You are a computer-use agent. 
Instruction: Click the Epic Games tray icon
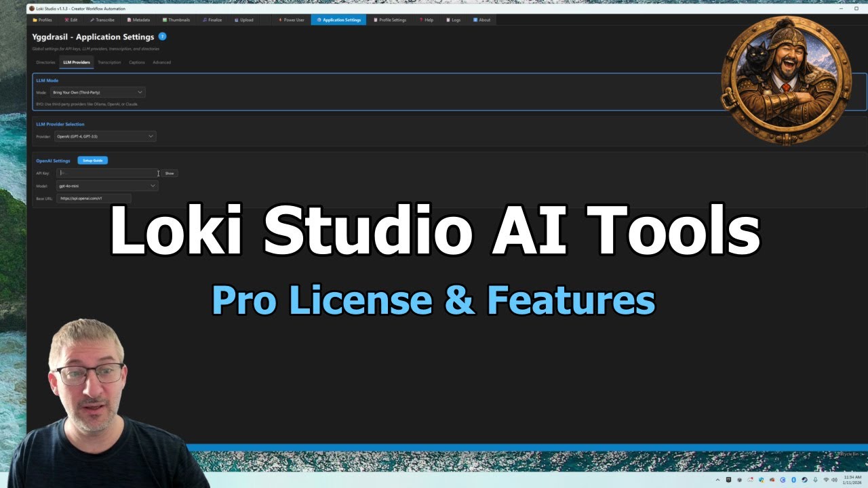click(x=729, y=480)
